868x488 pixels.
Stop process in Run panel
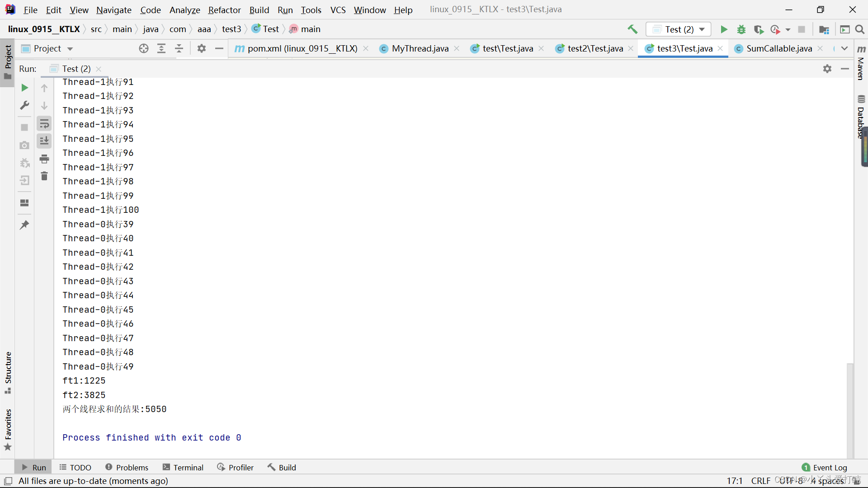coord(24,127)
